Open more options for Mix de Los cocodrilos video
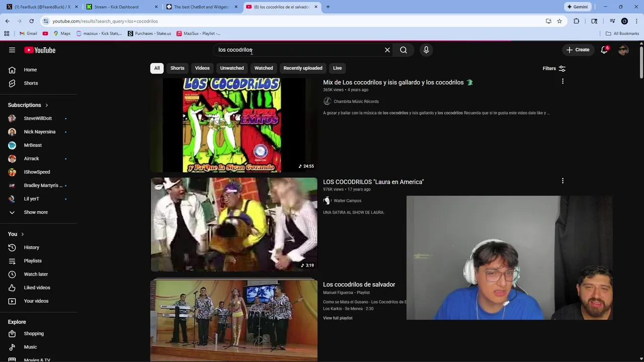The image size is (644, 362). [x=562, y=81]
